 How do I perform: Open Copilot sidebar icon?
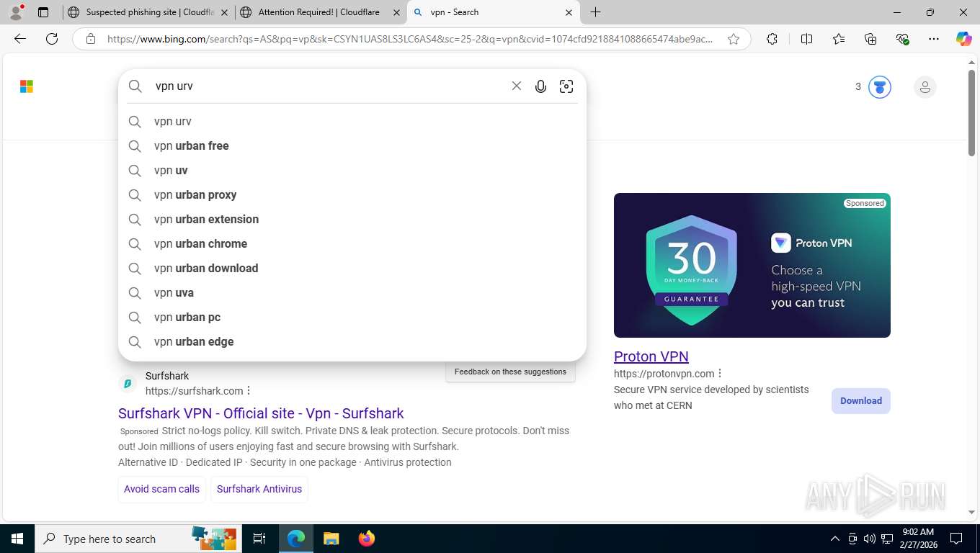click(964, 39)
